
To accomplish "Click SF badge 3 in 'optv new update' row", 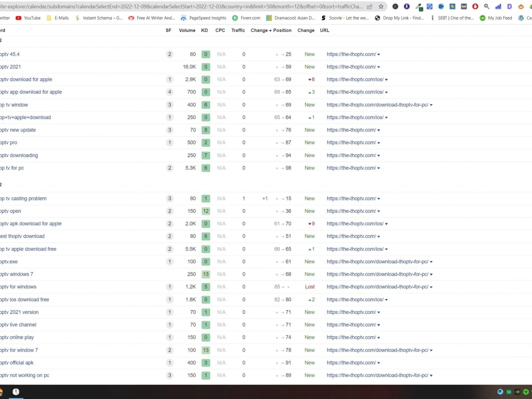I will point(170,130).
